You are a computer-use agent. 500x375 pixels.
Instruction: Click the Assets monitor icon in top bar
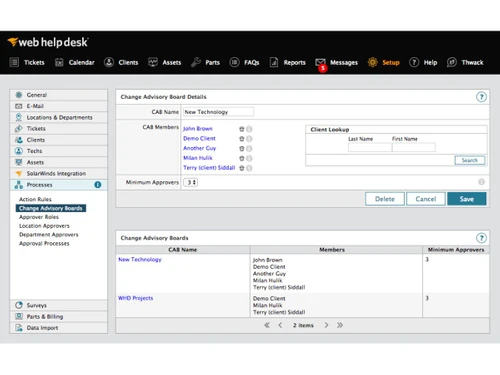(153, 62)
